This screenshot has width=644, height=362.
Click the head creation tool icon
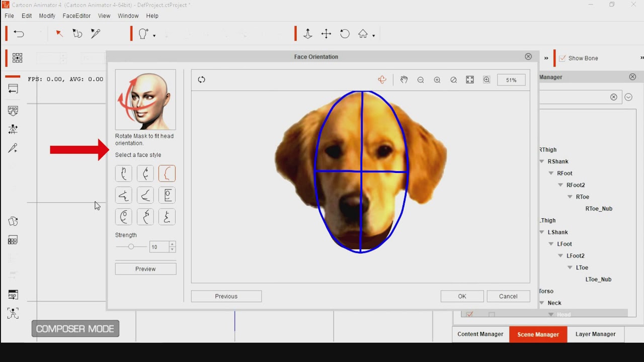pos(143,34)
